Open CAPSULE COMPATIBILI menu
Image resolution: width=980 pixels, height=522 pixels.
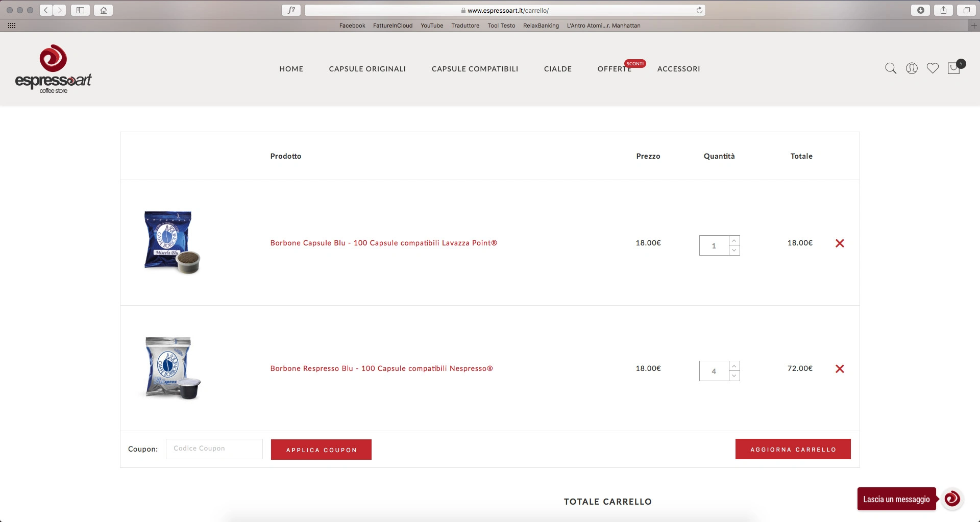tap(475, 69)
